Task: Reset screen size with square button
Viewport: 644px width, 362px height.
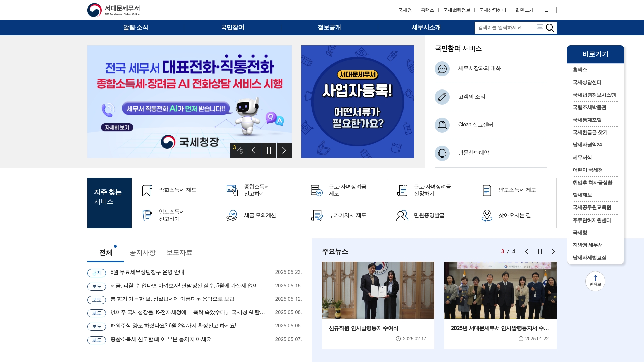Action: pyautogui.click(x=546, y=10)
